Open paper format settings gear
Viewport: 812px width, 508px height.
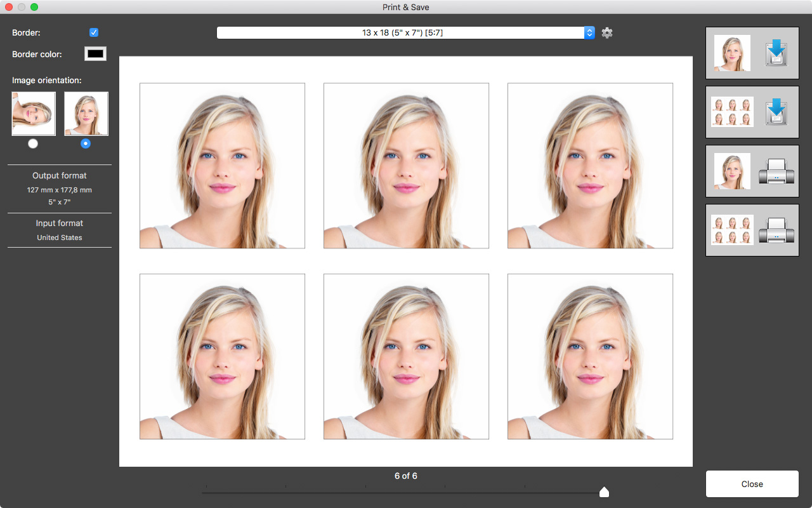[x=607, y=33]
